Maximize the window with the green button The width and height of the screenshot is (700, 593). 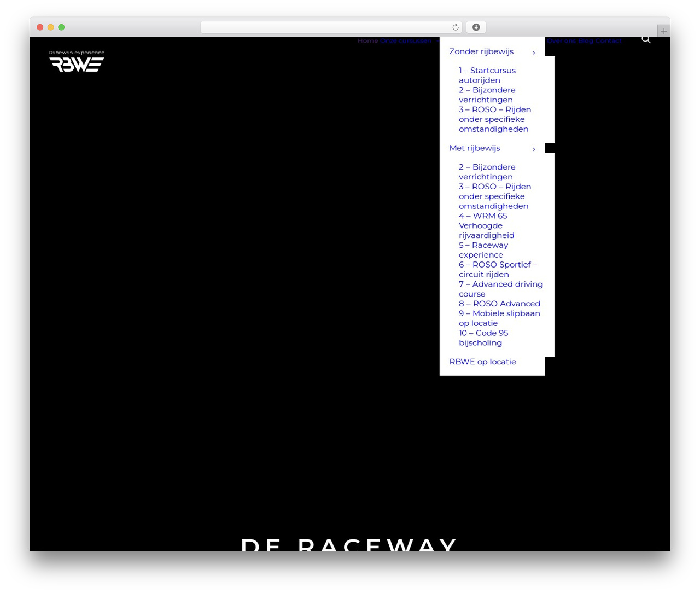point(61,27)
